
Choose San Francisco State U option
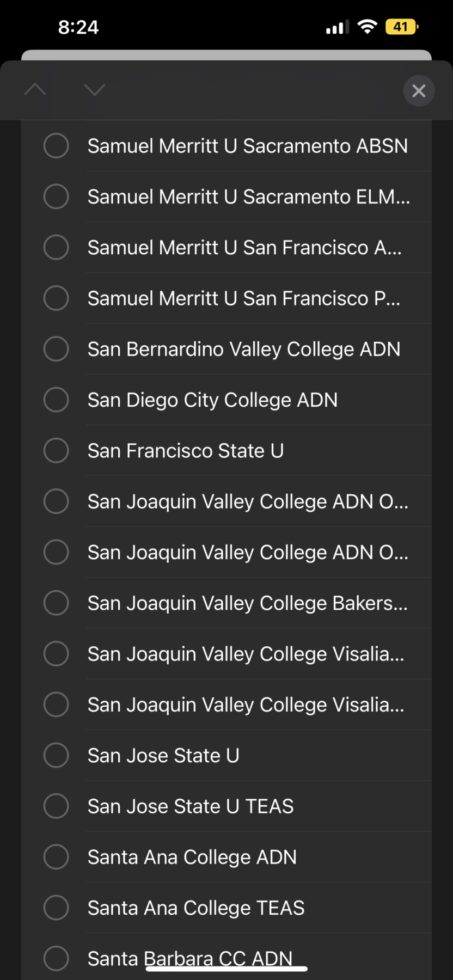point(226,451)
